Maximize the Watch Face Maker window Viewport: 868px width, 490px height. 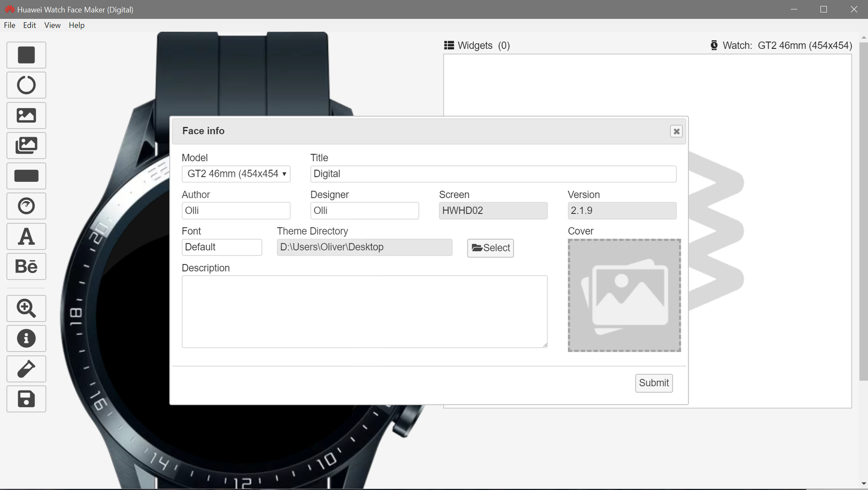pos(824,9)
